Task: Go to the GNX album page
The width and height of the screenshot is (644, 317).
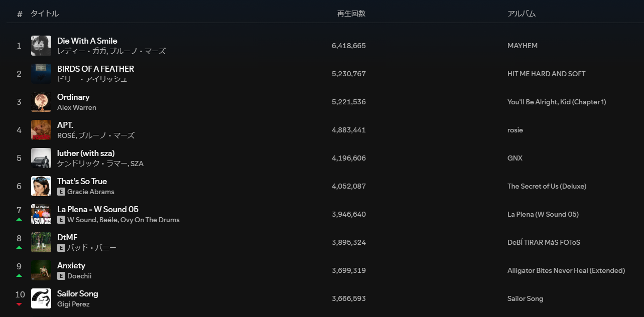Action: (x=515, y=158)
